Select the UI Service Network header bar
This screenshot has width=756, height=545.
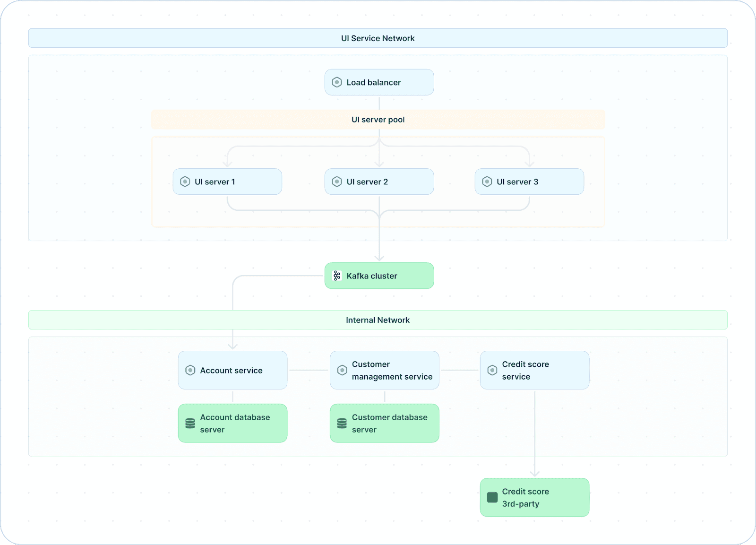tap(378, 38)
